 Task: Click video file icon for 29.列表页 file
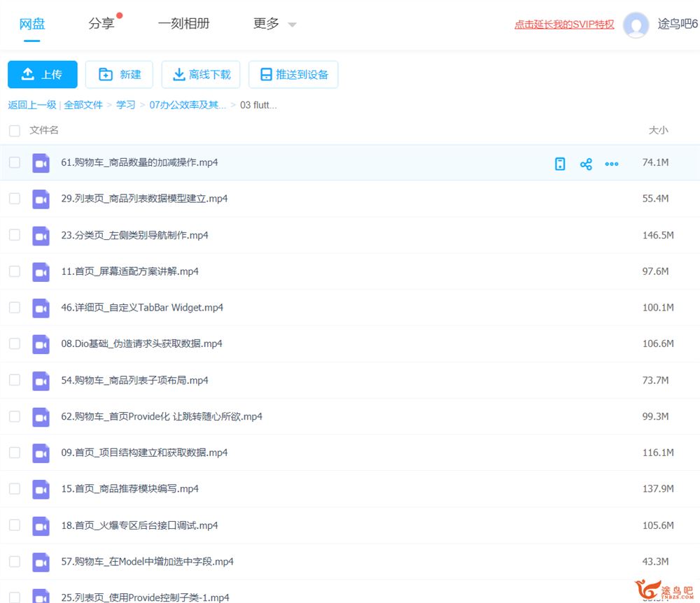[x=41, y=199]
